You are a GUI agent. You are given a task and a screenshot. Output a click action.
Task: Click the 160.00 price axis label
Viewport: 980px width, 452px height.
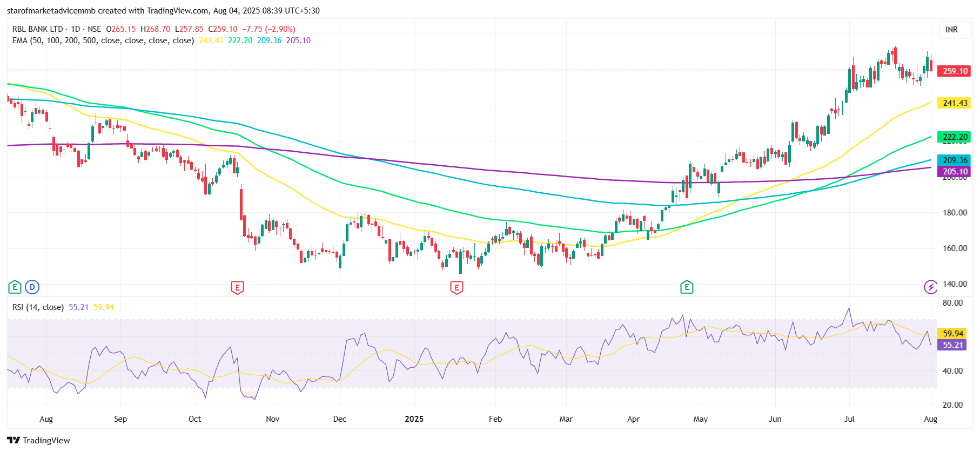(x=955, y=248)
